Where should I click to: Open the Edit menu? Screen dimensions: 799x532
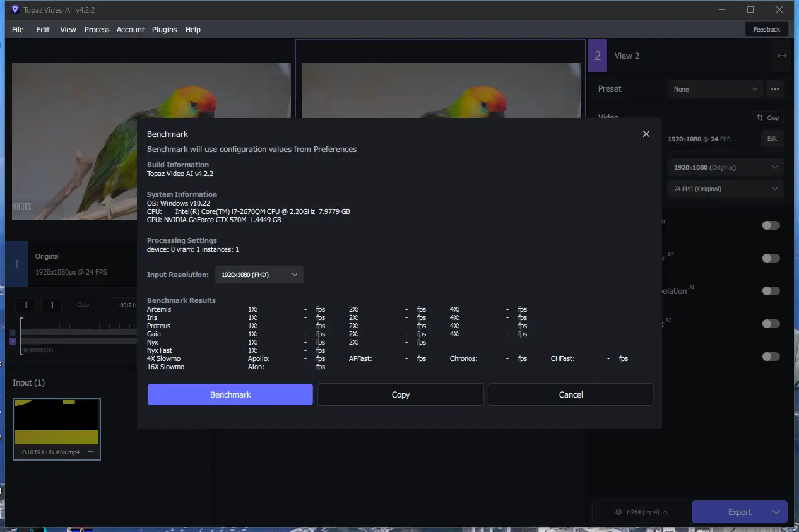pos(43,30)
